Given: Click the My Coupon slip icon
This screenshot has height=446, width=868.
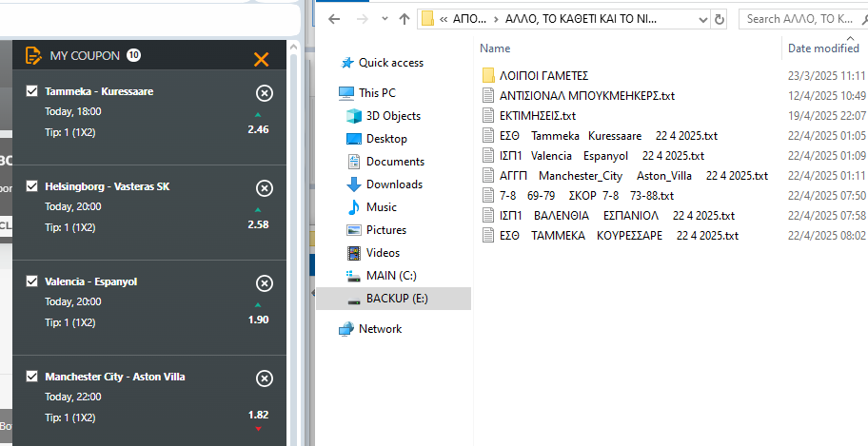Looking at the screenshot, I should [33, 56].
